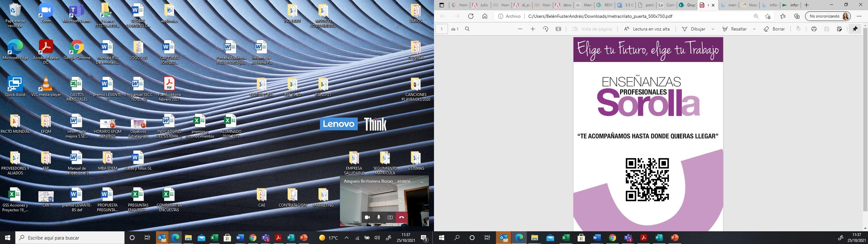Expand the Resaltar options arrow

[x=754, y=29]
